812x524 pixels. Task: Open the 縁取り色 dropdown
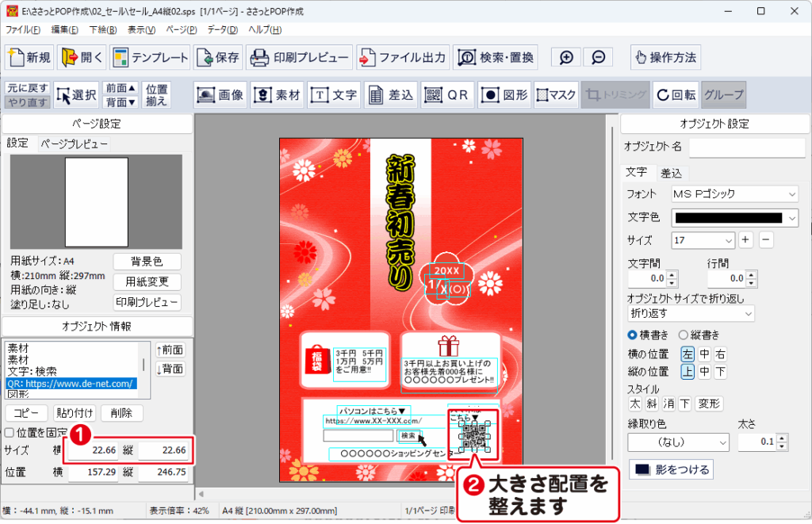pos(678,442)
